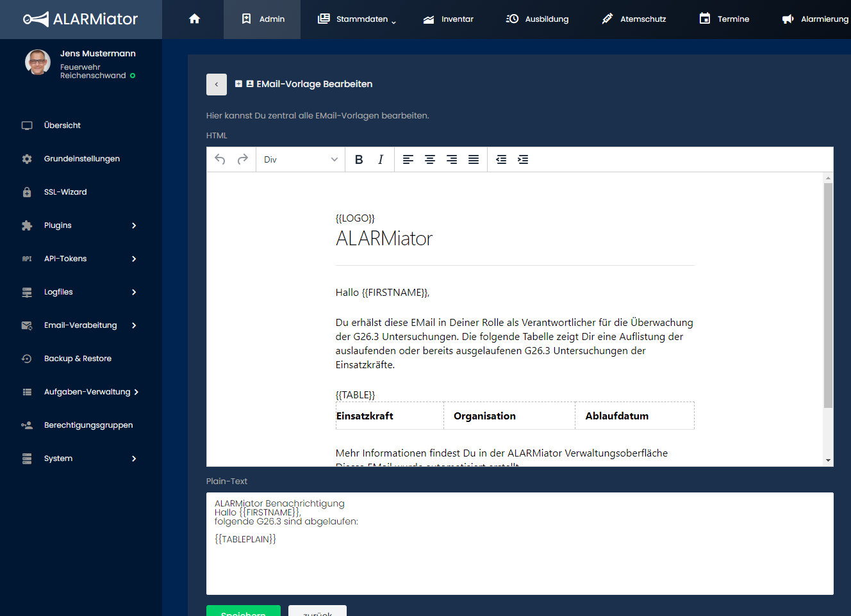Click the ALARMiator logo
Viewport: 851px width, 616px height.
[81, 19]
